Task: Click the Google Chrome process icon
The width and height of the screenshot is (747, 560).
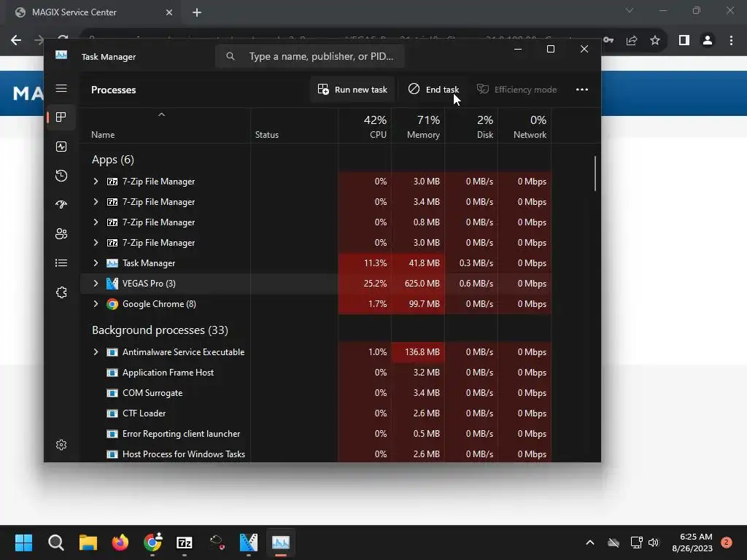Action: click(112, 304)
